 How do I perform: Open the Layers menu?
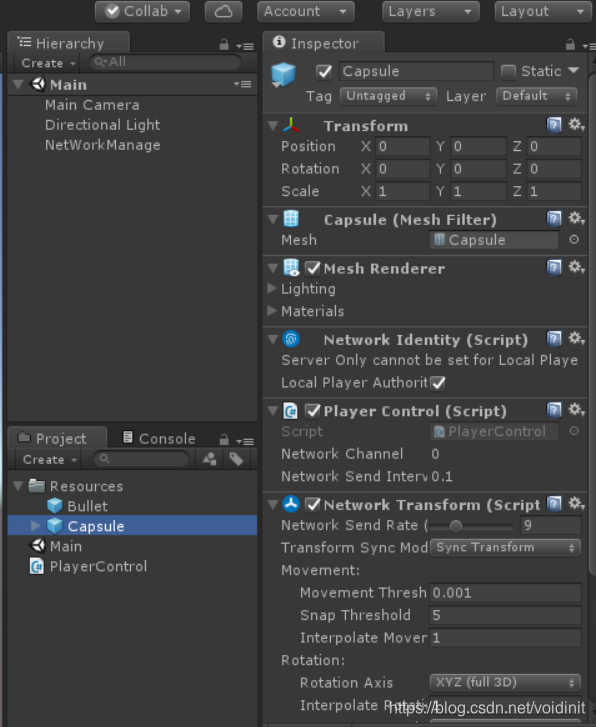click(x=430, y=11)
